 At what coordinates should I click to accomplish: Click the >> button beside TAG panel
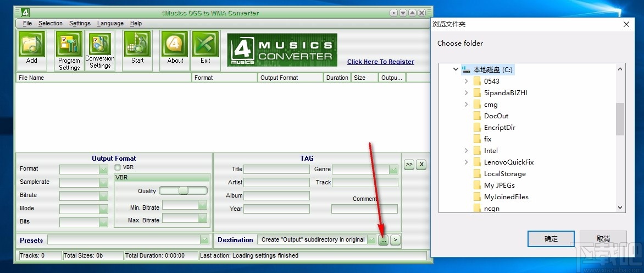[409, 165]
